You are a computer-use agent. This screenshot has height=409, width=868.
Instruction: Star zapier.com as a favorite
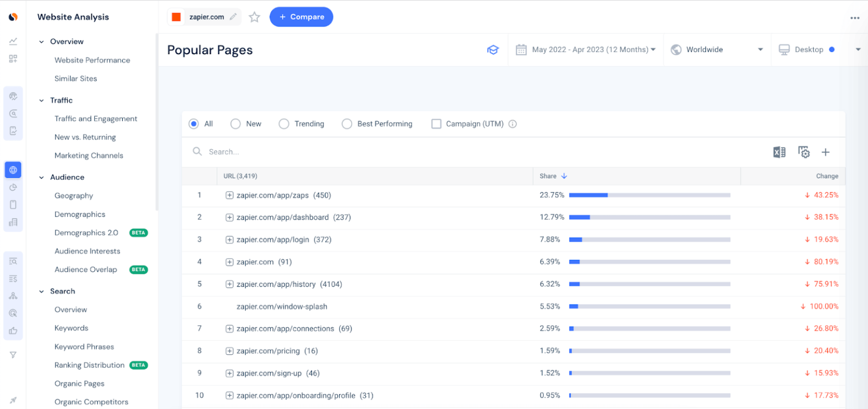click(x=254, y=17)
